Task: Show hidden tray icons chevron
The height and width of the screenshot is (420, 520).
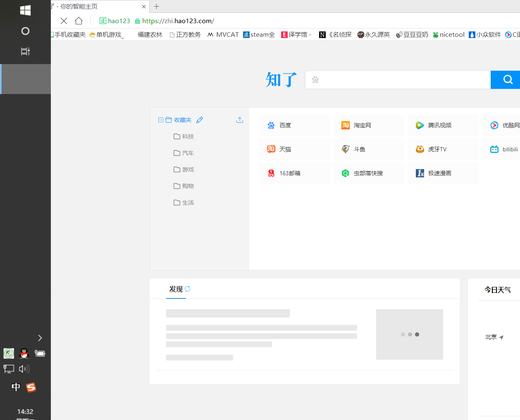Action: 40,338
